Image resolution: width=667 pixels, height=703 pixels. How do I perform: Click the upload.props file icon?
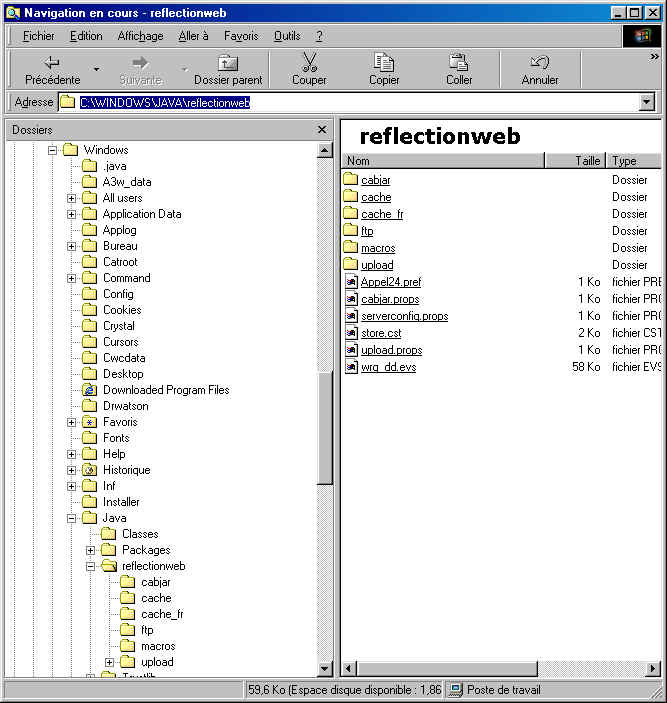[351, 350]
